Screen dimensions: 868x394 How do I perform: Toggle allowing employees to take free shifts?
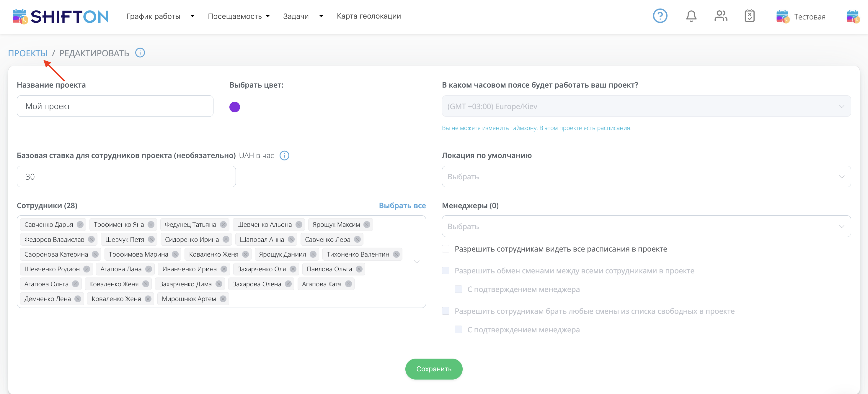[x=446, y=311]
